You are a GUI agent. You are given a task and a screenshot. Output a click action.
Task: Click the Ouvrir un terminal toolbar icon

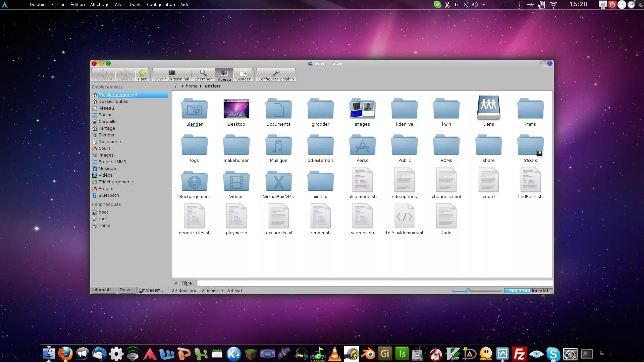171,73
